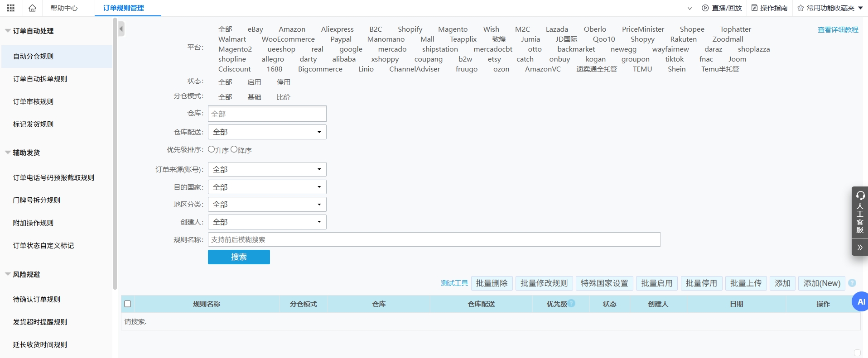Open the 查看详细教程 link

point(838,30)
